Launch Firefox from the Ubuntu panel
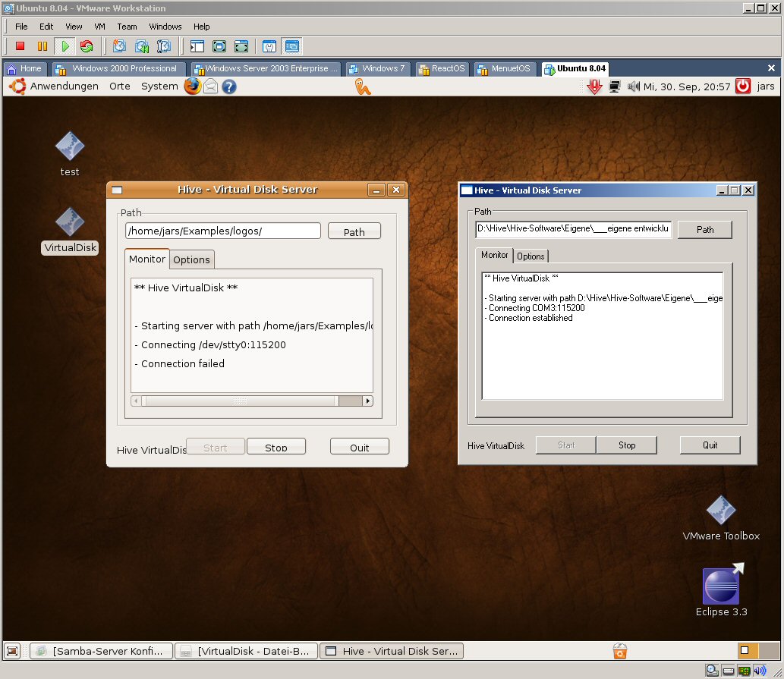The width and height of the screenshot is (784, 679). coord(192,86)
